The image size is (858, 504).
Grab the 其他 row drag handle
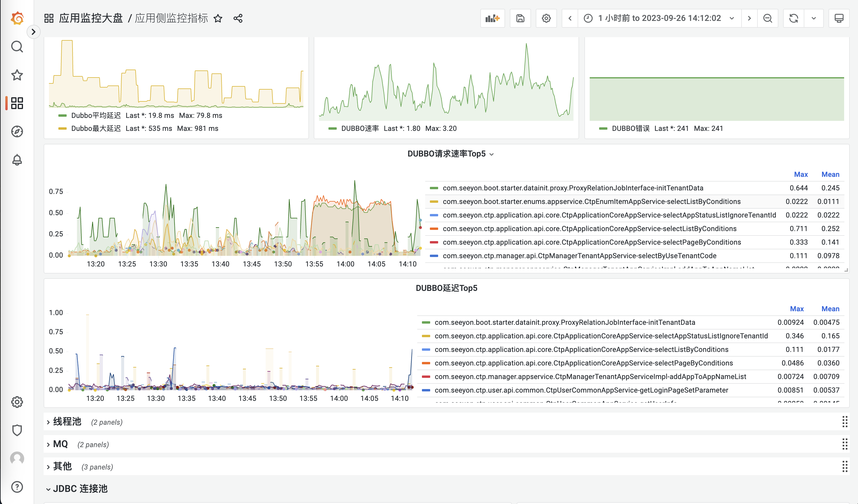click(845, 466)
